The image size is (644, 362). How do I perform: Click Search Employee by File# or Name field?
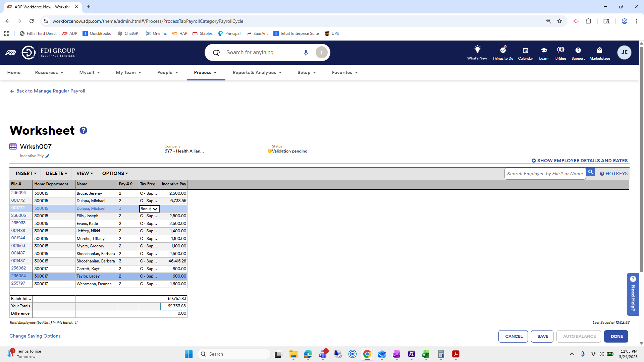pyautogui.click(x=545, y=174)
